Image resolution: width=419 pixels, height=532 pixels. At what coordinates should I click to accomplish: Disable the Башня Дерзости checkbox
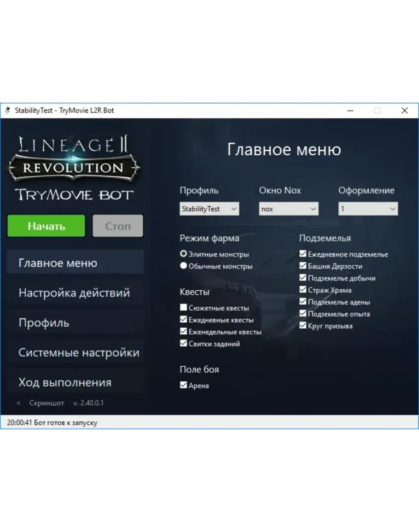303,266
